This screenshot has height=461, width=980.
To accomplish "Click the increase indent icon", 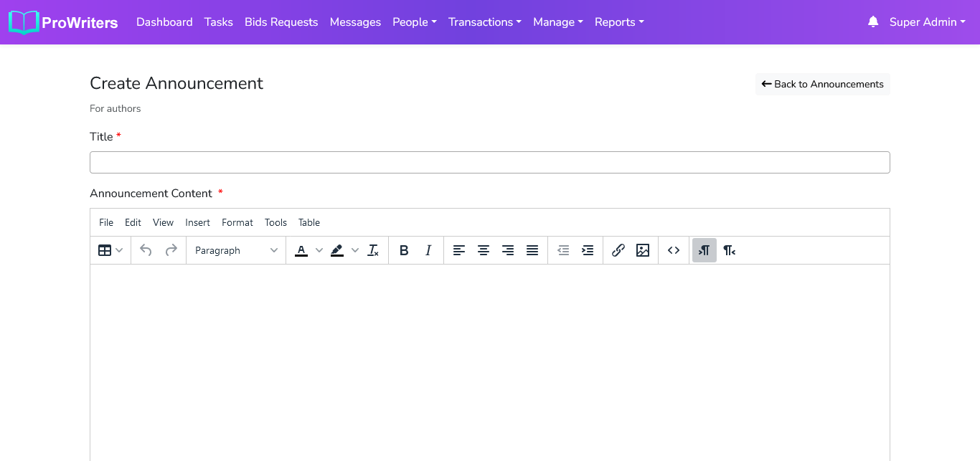I will click(588, 250).
